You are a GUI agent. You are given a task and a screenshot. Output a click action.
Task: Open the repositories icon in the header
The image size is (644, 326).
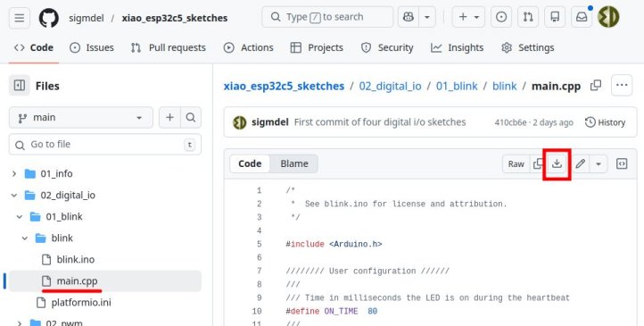555,17
